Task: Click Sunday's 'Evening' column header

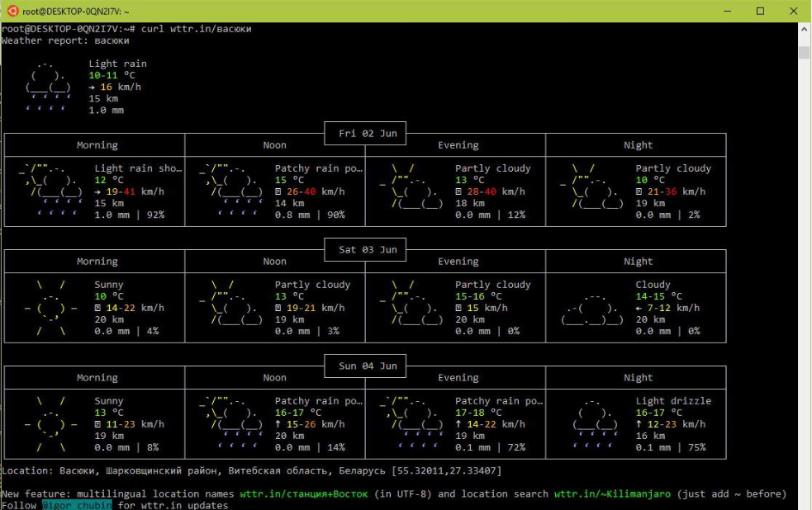Action: [x=458, y=378]
